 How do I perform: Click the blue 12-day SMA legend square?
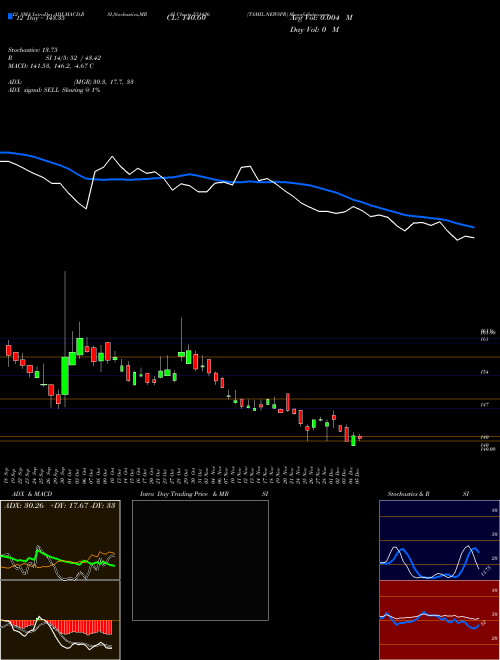[11, 16]
